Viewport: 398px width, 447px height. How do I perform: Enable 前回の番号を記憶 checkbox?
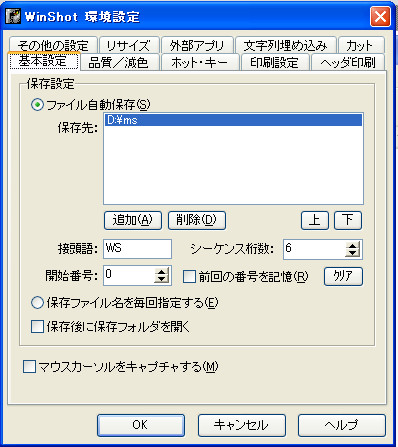(189, 276)
